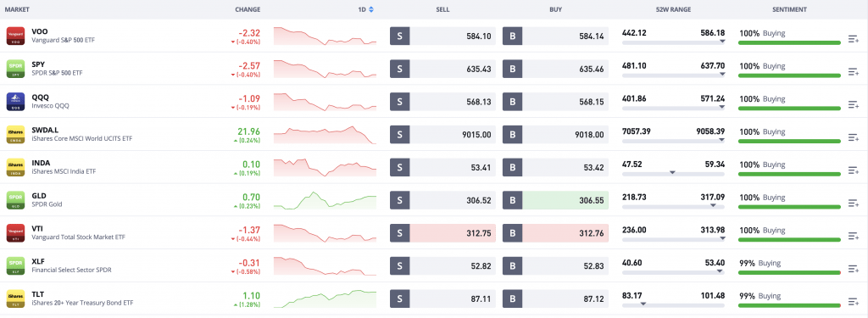Open the list options icon for SWDA.L
The image size is (868, 318).
853,137
